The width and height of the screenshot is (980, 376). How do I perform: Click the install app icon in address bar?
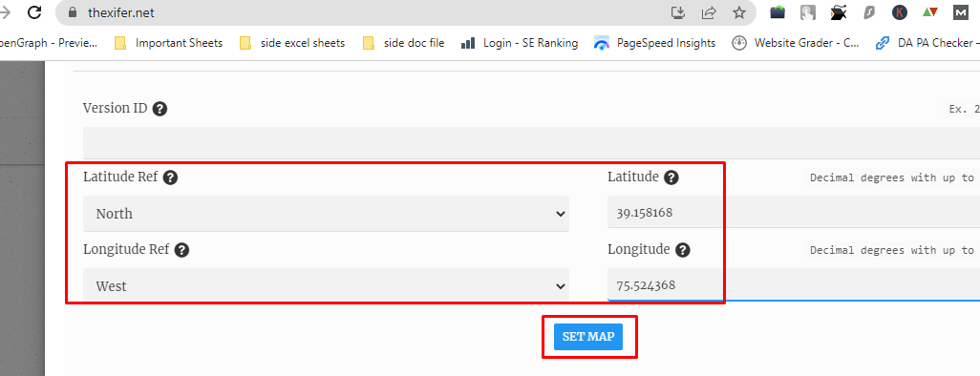coord(678,12)
